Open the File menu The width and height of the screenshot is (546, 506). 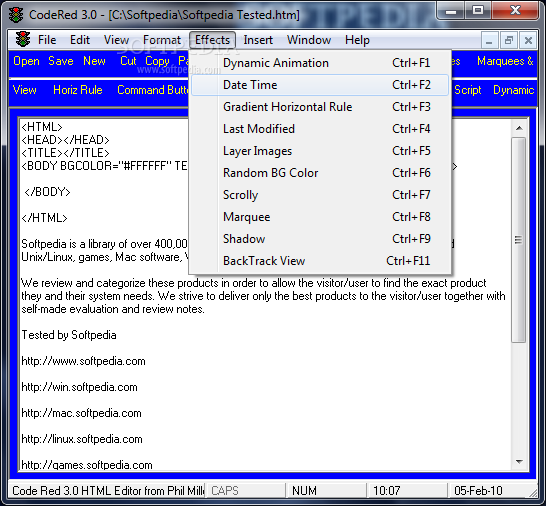pos(47,40)
